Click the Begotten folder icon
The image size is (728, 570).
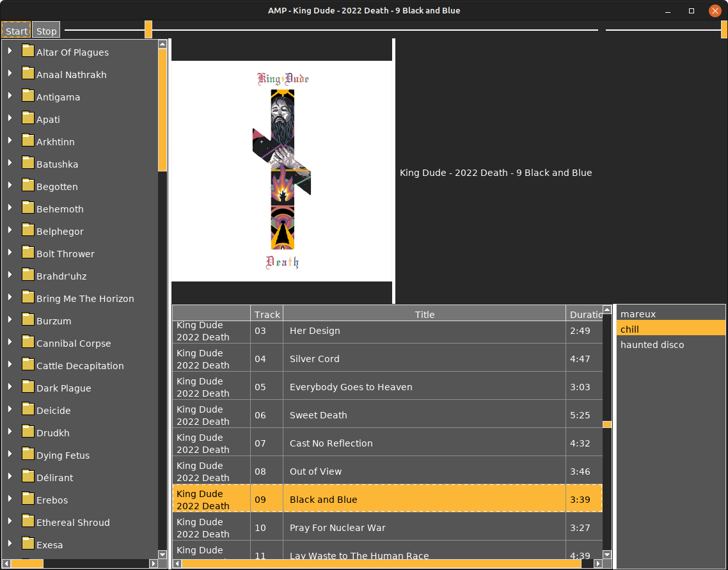click(28, 185)
